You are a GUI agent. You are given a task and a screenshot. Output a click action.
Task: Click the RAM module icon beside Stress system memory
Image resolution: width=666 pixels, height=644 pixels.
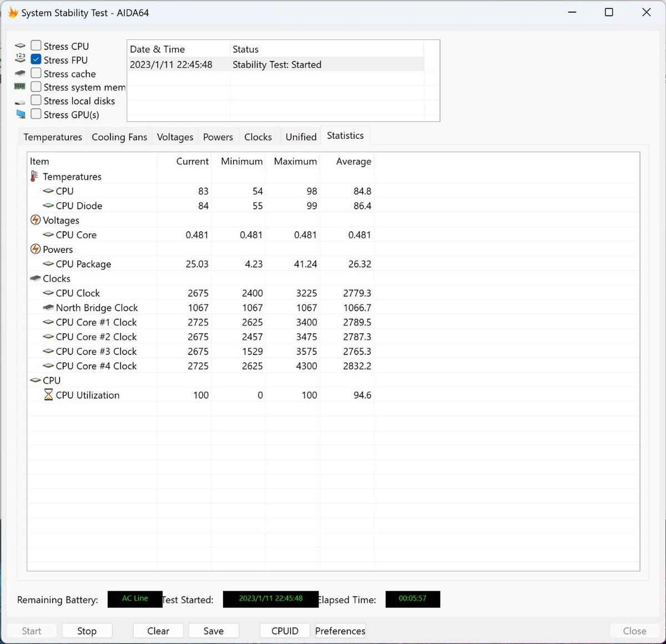click(x=20, y=87)
